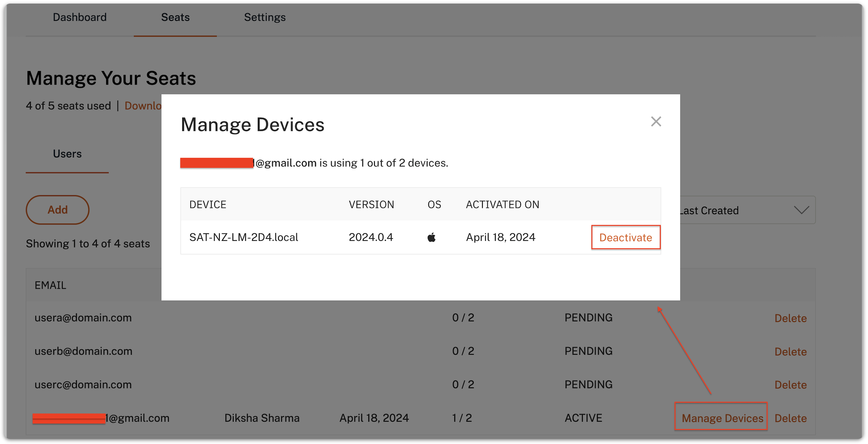Select the DEVICE column header
The width and height of the screenshot is (868, 444).
pyautogui.click(x=208, y=204)
